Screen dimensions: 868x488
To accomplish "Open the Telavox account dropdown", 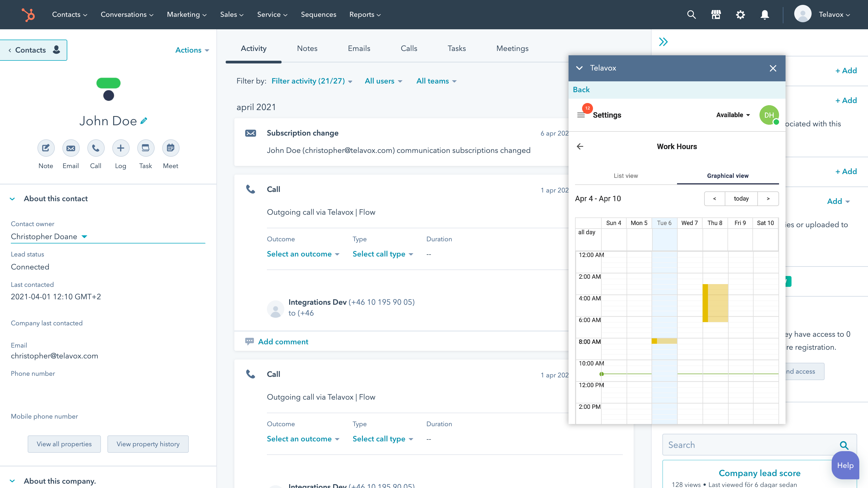I will click(834, 14).
